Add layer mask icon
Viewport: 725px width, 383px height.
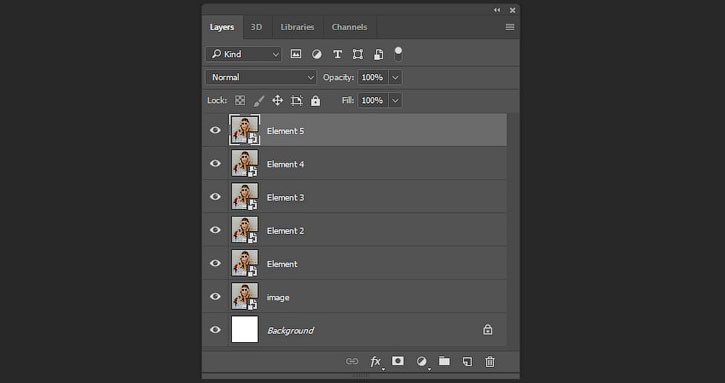(x=398, y=361)
